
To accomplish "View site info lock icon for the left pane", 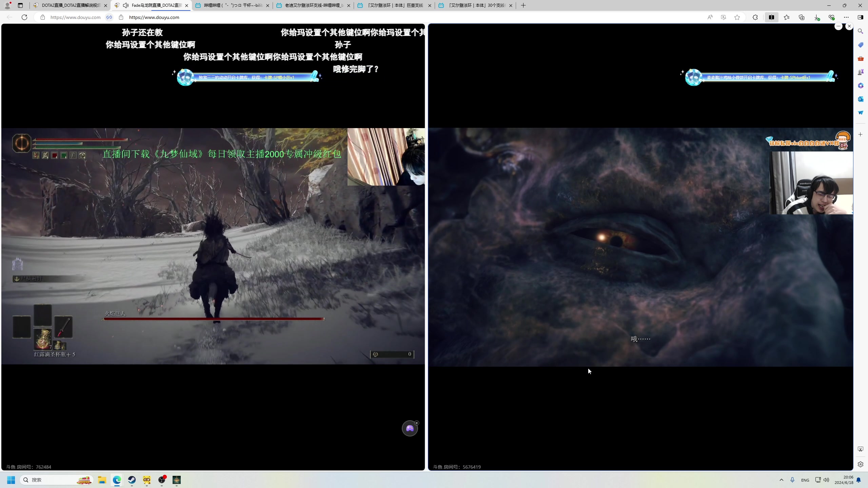I will click(x=43, y=17).
